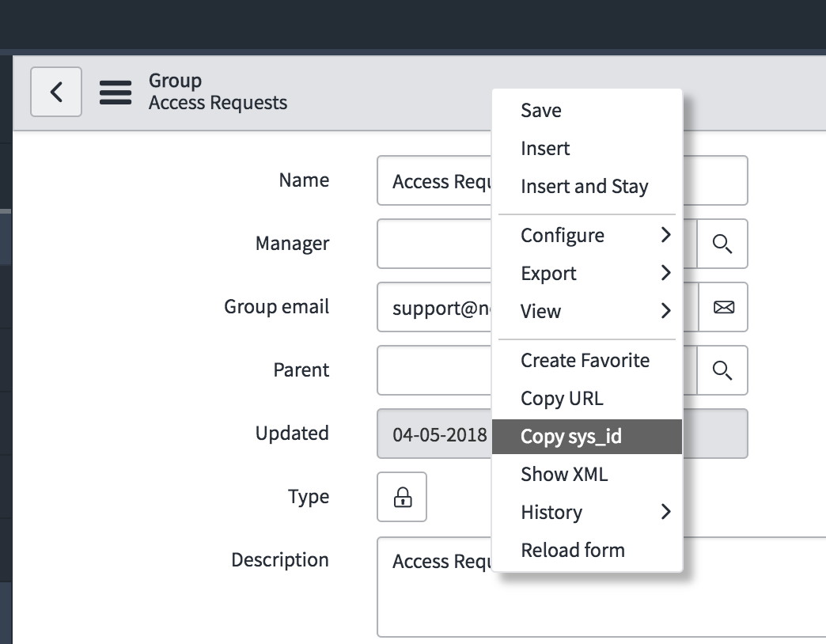Click the Parent field lookup magnifier
The image size is (826, 644).
click(722, 370)
